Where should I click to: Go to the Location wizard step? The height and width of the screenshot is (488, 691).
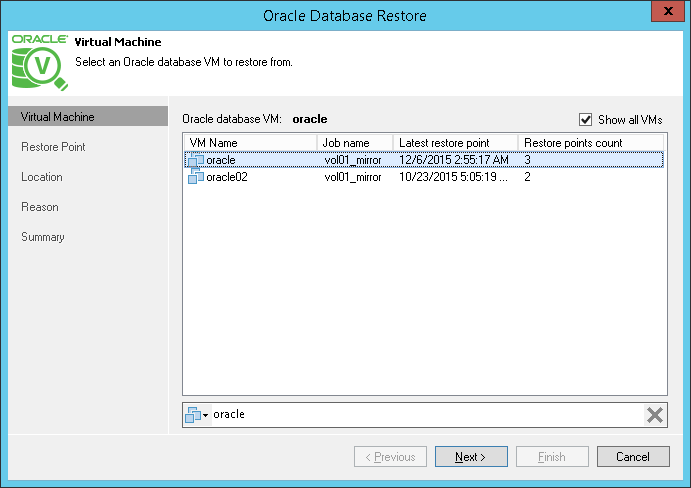pos(42,177)
